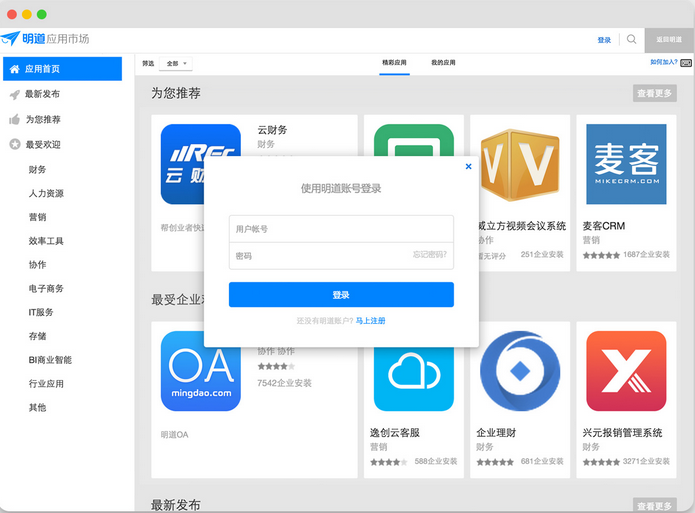
Task: Click the Mingdao paper plane logo
Action: (x=10, y=39)
